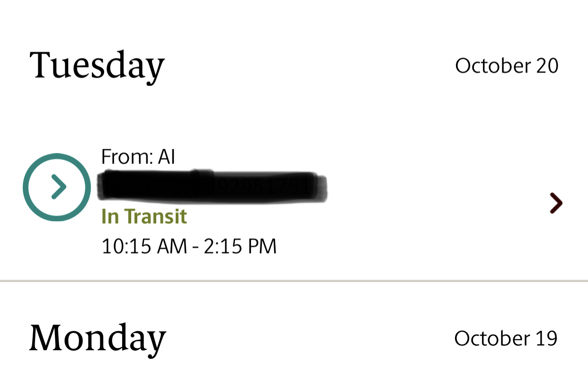Open package details via dark right chevron
The width and height of the screenshot is (588, 391).
tap(556, 203)
